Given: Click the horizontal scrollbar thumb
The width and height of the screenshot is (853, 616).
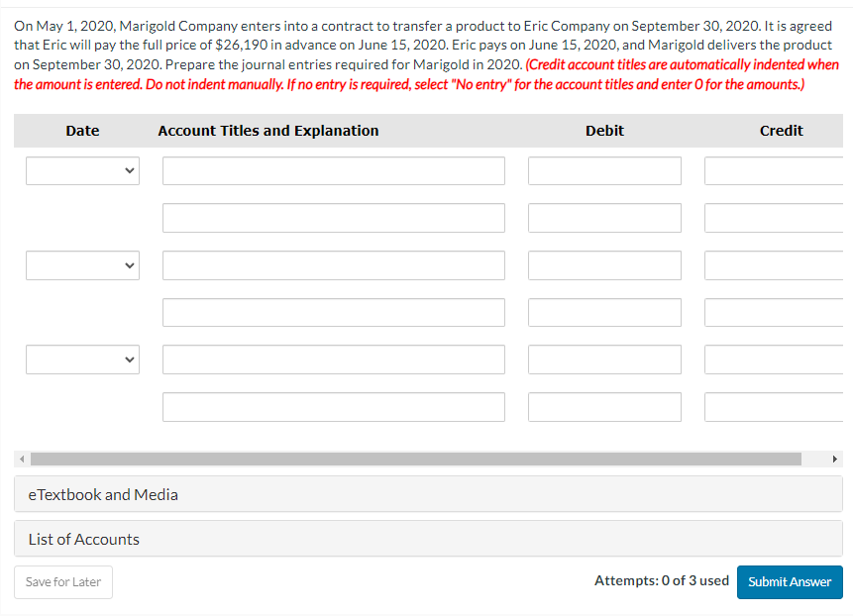Looking at the screenshot, I should (416, 459).
